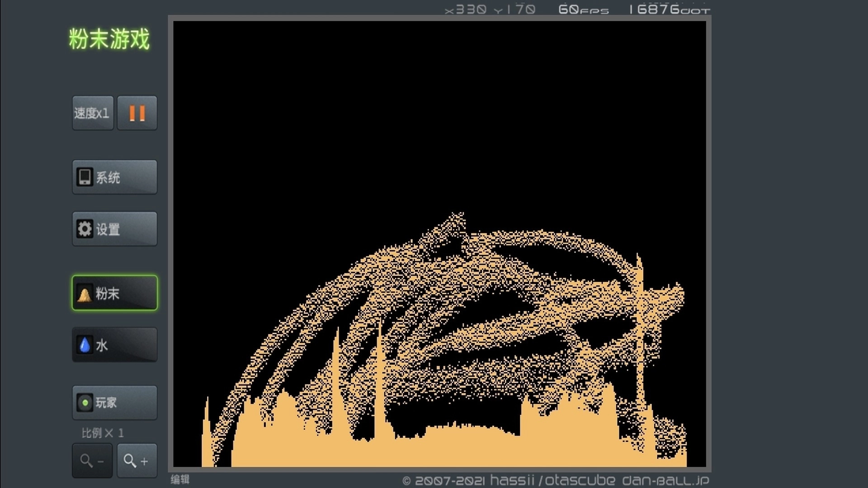Click the dot count readout
Screen dimensions: 868x488
point(669,9)
